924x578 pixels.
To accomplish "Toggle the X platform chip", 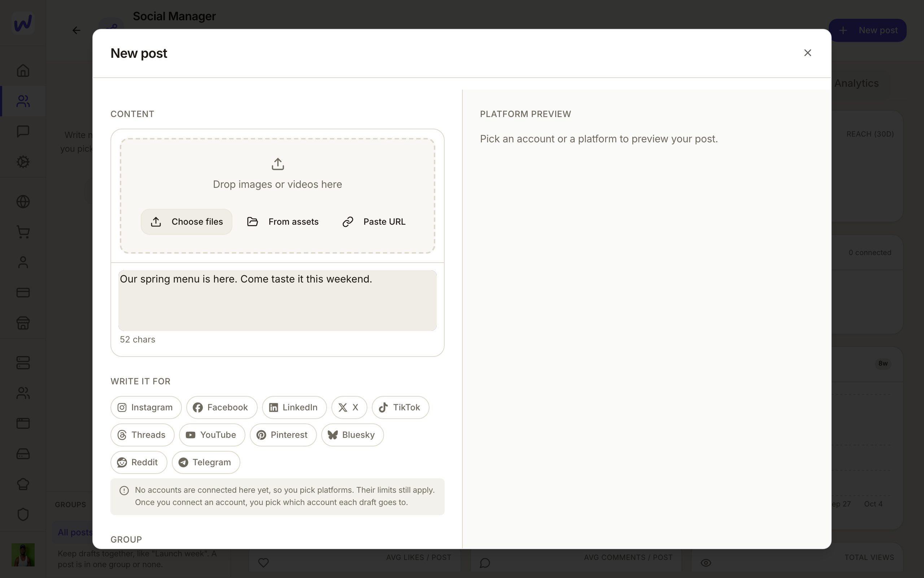I will point(349,407).
